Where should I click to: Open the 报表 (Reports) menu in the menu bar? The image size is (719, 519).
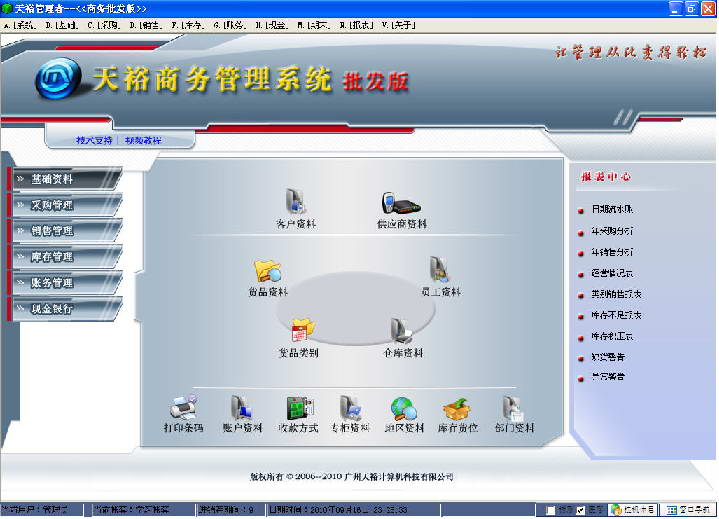tap(357, 25)
